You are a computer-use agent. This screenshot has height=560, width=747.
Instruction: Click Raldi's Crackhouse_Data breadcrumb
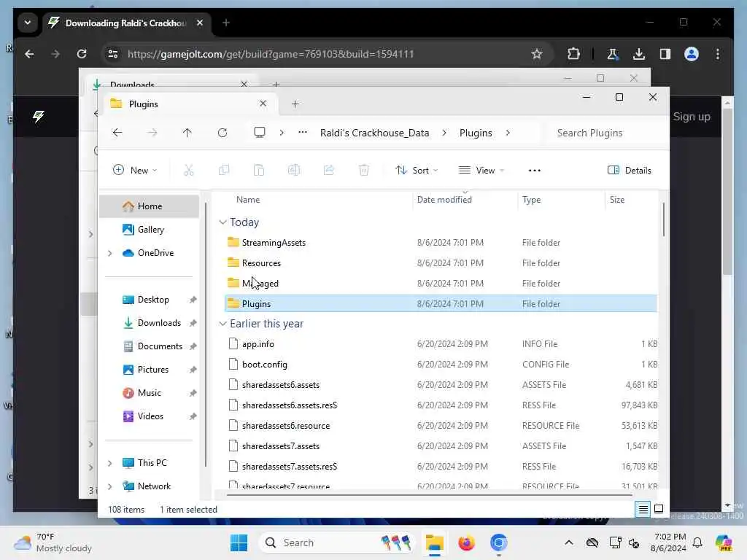point(374,133)
